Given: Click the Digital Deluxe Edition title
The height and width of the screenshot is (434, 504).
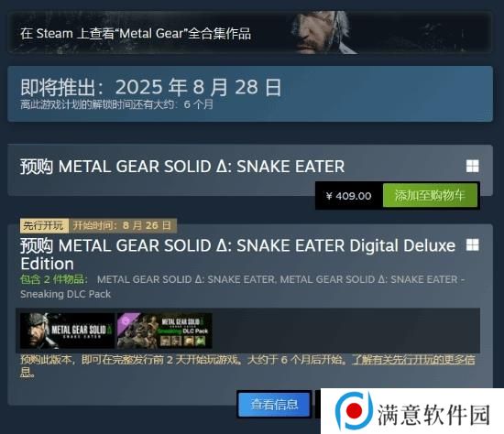Looking at the screenshot, I should coord(238,255).
